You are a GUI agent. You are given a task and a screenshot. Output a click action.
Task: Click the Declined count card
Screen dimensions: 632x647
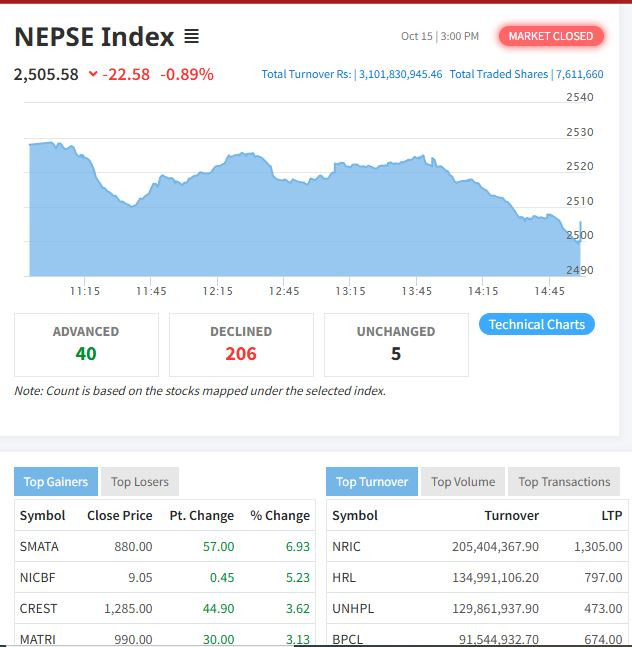point(241,344)
